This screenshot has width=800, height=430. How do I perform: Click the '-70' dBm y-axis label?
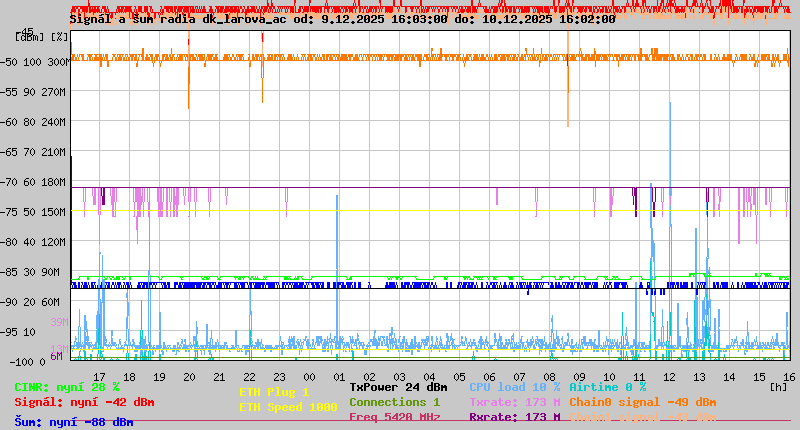(x=9, y=182)
